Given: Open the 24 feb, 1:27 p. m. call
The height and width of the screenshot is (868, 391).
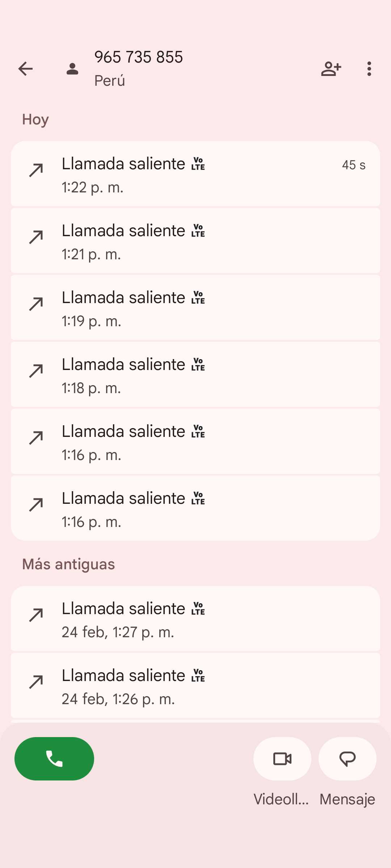Looking at the screenshot, I should (195, 619).
